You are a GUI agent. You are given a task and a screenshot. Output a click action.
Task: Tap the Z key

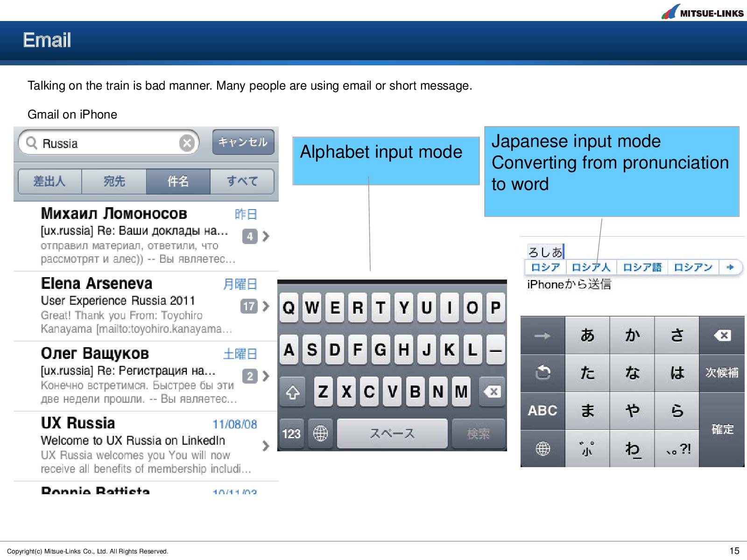(323, 392)
